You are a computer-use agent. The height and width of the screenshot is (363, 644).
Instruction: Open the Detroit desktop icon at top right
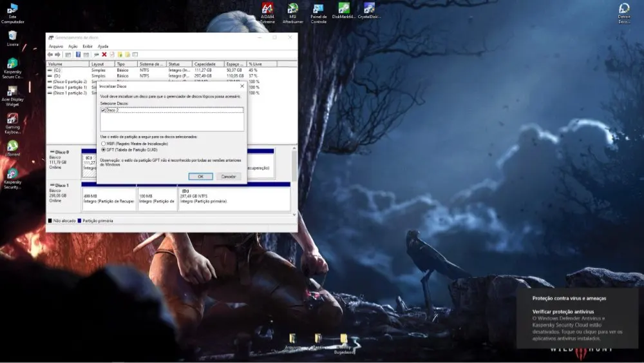(x=624, y=13)
